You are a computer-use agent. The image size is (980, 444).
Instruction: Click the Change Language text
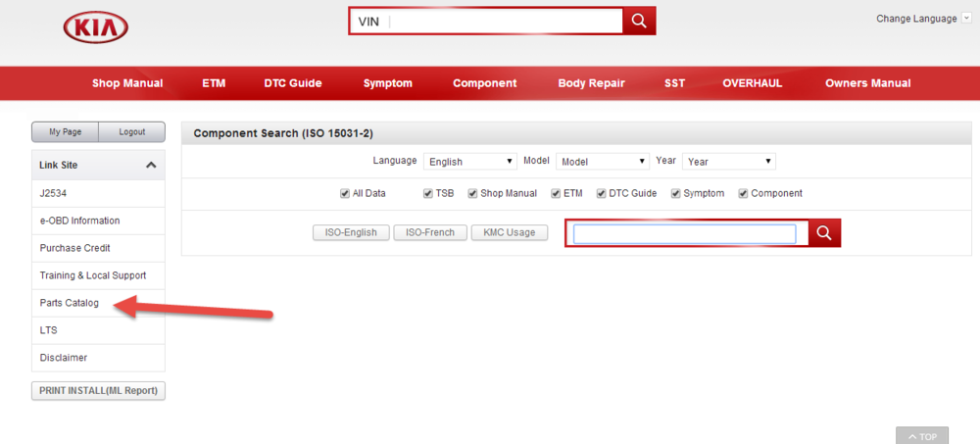tap(916, 19)
